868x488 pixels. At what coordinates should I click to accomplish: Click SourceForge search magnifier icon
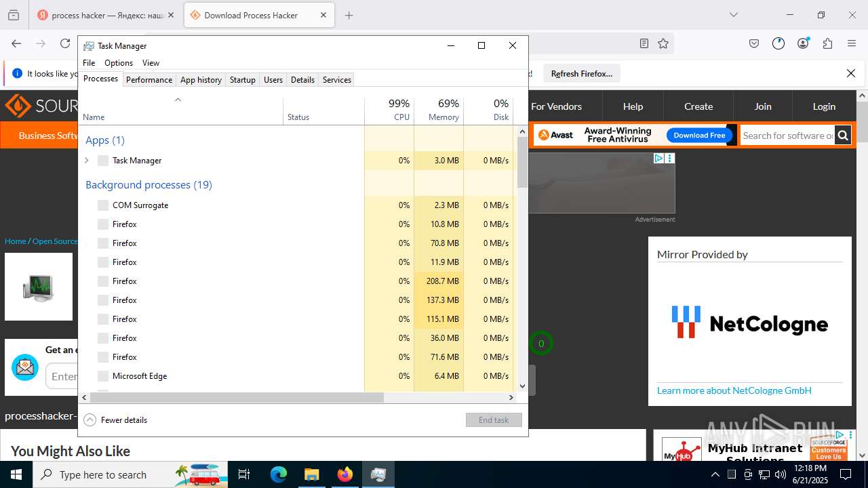point(843,136)
